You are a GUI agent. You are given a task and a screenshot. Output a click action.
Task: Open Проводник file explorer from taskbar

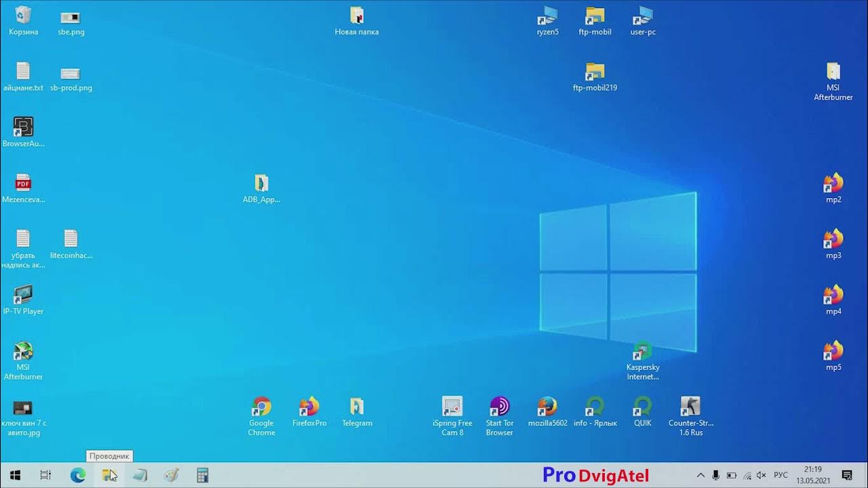(109, 475)
